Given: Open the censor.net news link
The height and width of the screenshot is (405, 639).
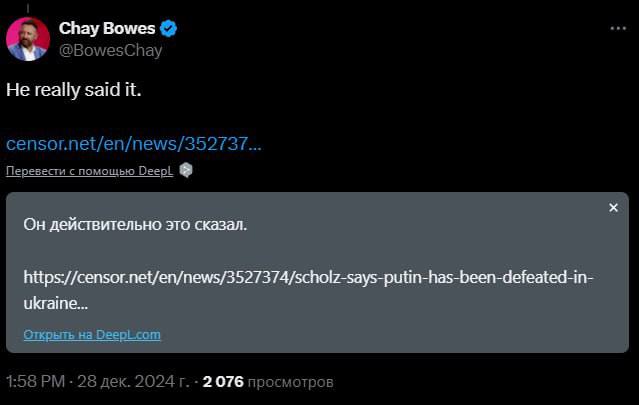Looking at the screenshot, I should click(x=134, y=143).
